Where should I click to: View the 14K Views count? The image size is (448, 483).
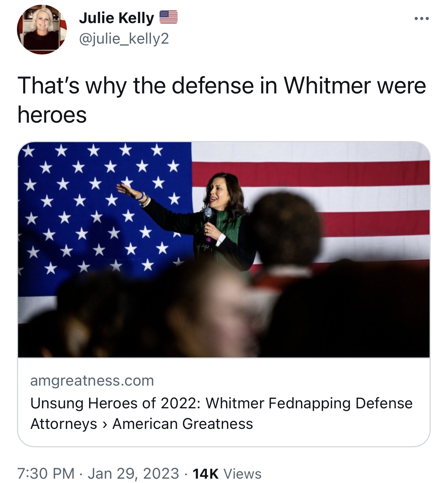(227, 473)
